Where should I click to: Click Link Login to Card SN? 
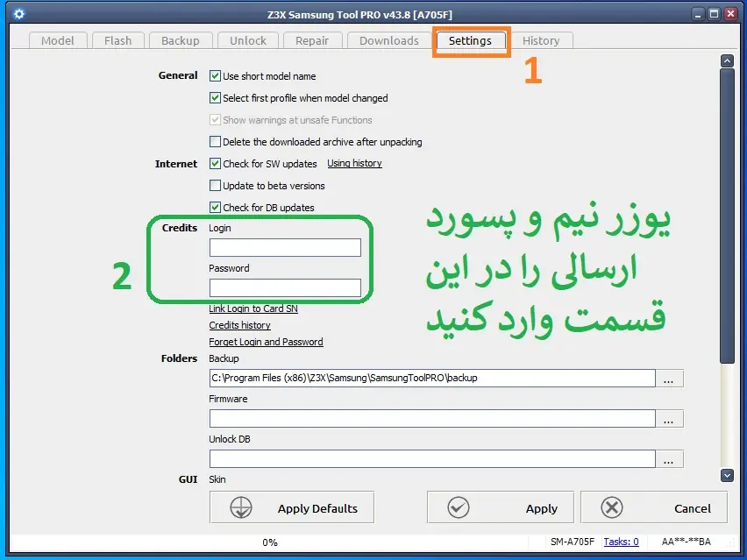(253, 308)
